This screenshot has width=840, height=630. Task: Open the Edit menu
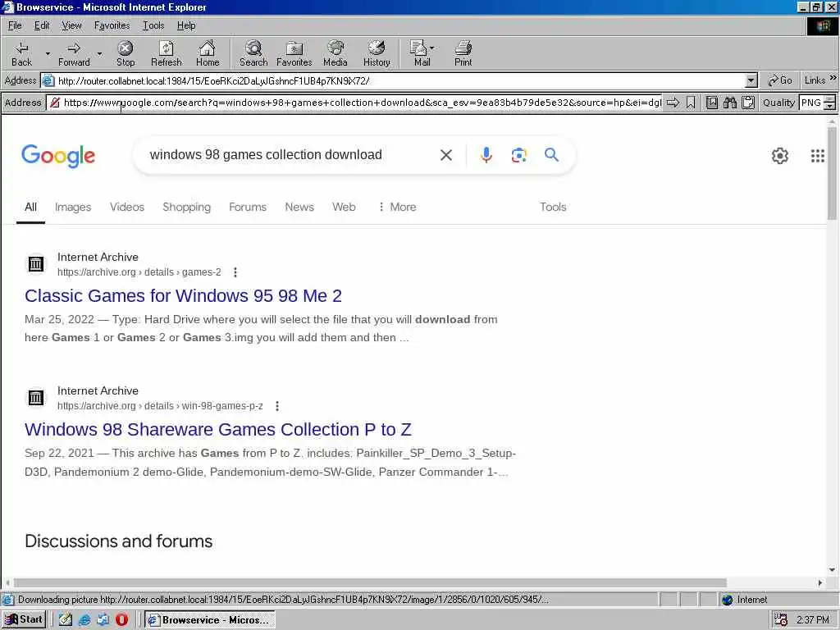[42, 25]
